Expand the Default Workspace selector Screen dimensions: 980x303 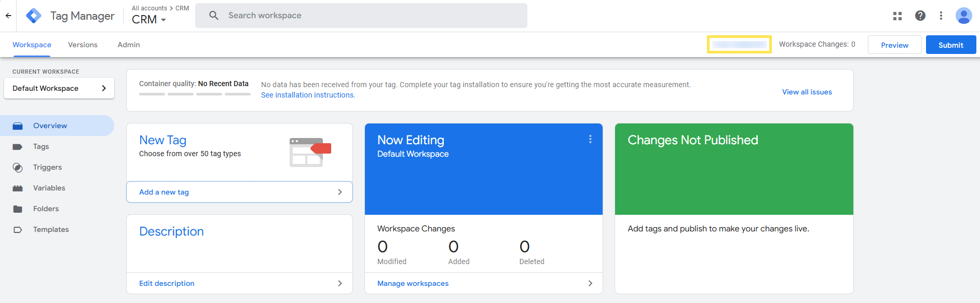click(59, 88)
